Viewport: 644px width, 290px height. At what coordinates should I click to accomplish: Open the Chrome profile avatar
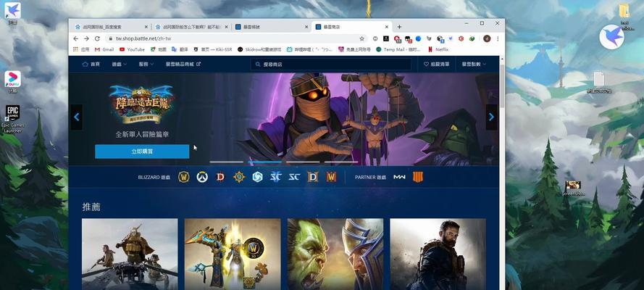coord(487,38)
